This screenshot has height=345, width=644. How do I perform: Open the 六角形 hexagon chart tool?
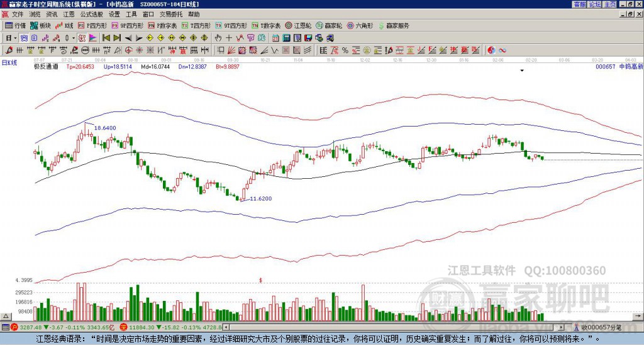(360, 26)
